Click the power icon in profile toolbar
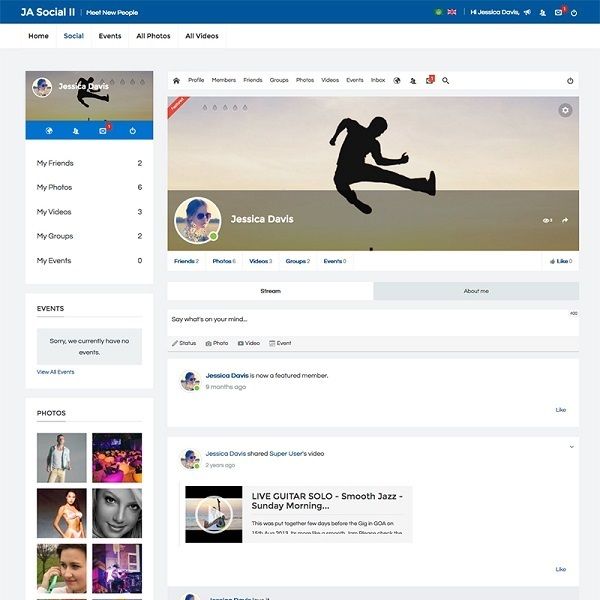Image resolution: width=600 pixels, height=600 pixels. pos(570,81)
